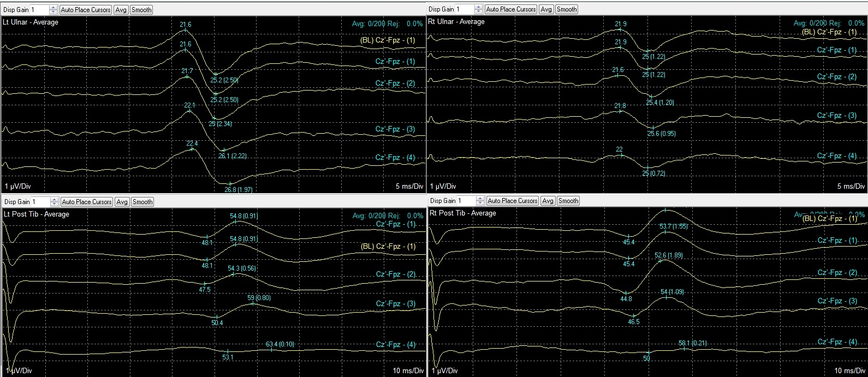Select the 25.6 (0.95) cursor in Rt Ulnar
The height and width of the screenshot is (377, 868).
tap(653, 127)
